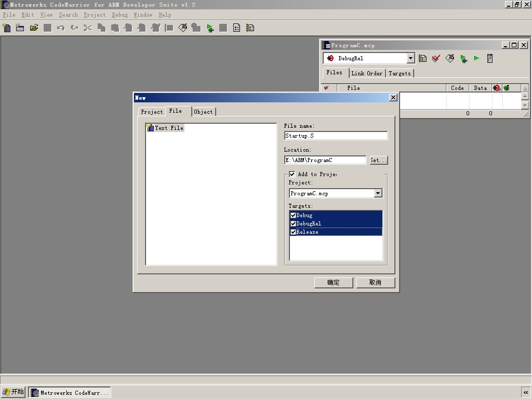This screenshot has height=399, width=532.
Task: Open the Search menu
Action: point(68,15)
